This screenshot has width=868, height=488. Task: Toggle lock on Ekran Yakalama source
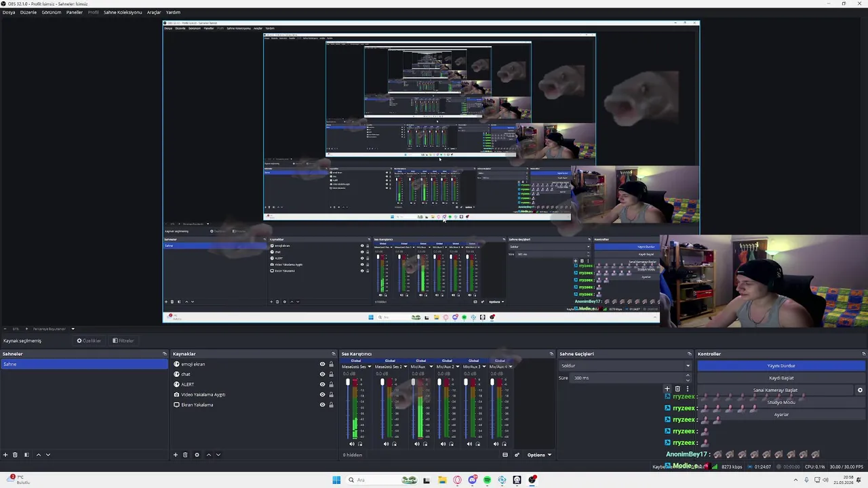coord(331,405)
